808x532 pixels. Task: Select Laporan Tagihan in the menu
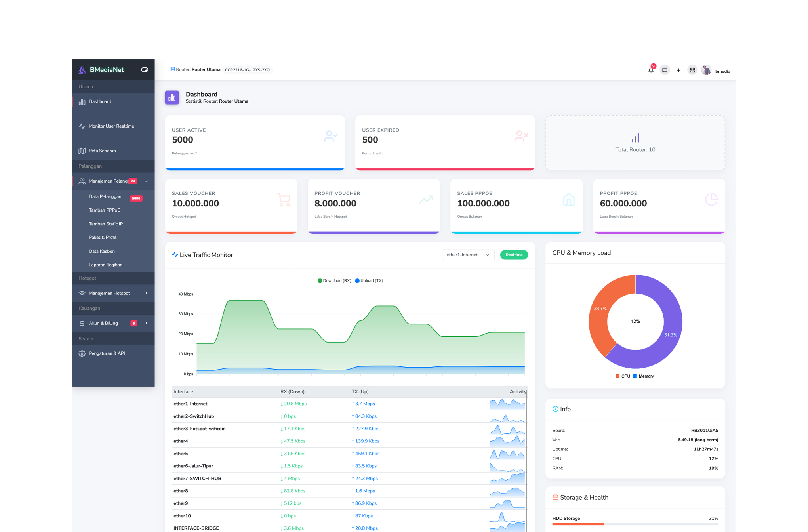[106, 265]
